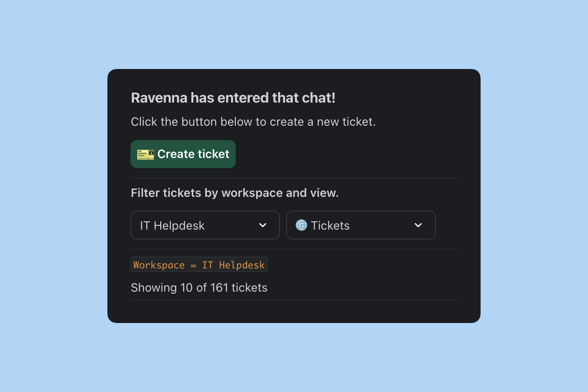This screenshot has width=588, height=392.
Task: Click the word 'Workspace' in the filter tag
Action: tap(159, 265)
